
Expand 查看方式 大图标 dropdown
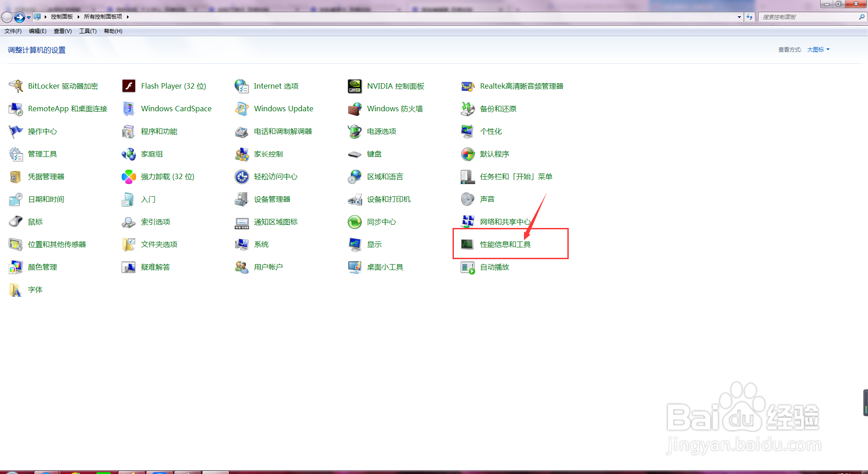(818, 50)
